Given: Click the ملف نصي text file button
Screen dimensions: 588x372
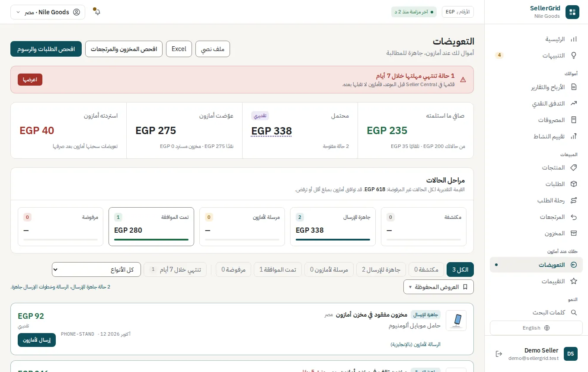Looking at the screenshot, I should [x=213, y=49].
